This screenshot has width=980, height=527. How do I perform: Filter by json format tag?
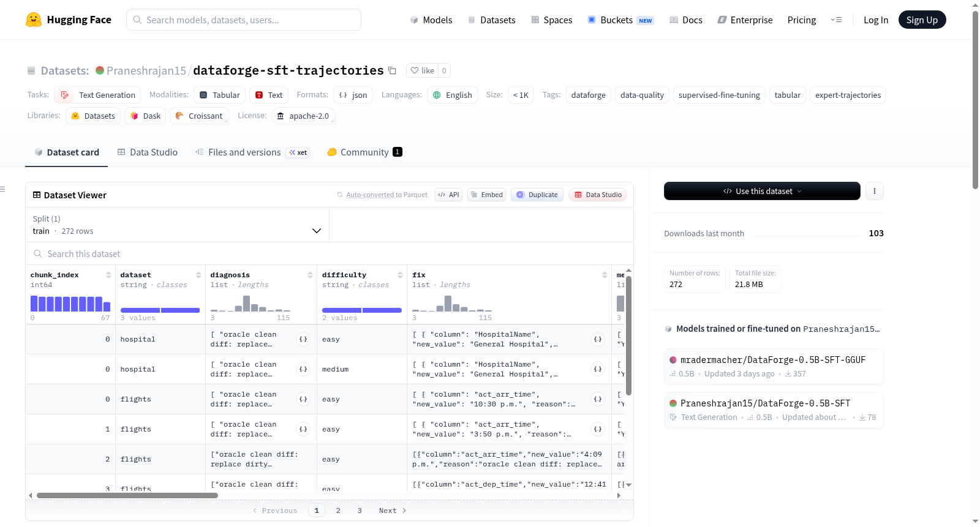pos(353,95)
